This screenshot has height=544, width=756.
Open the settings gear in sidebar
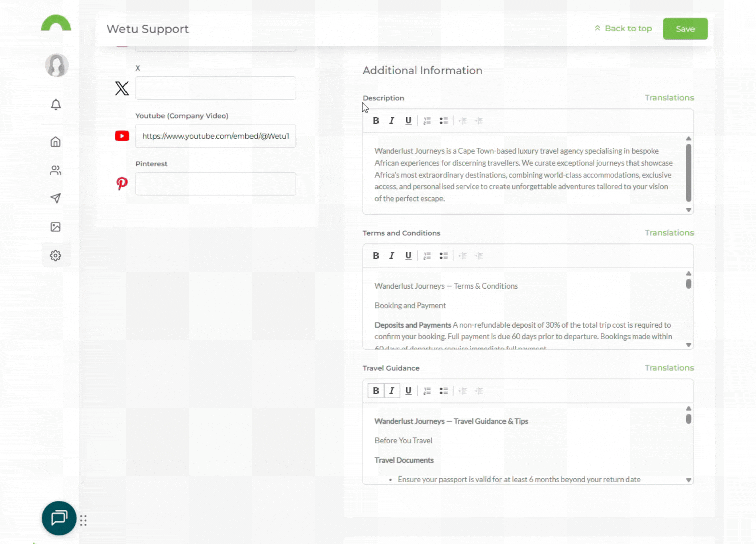tap(56, 256)
